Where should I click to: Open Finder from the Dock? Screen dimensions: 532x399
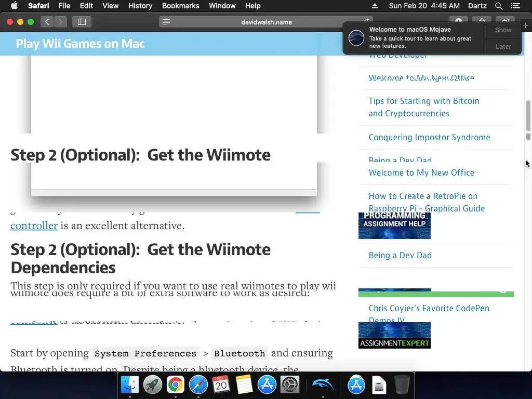(129, 385)
